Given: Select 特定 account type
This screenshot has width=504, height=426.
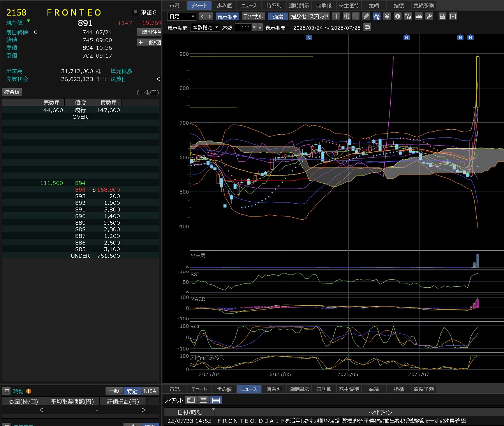Looking at the screenshot, I should 132,391.
